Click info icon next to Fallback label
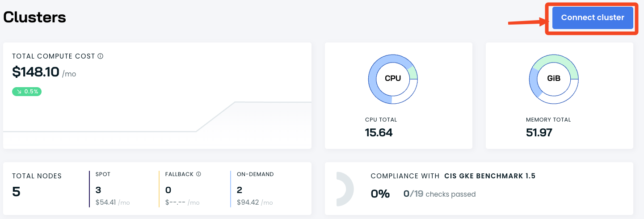Image resolution: width=644 pixels, height=219 pixels. (198, 174)
